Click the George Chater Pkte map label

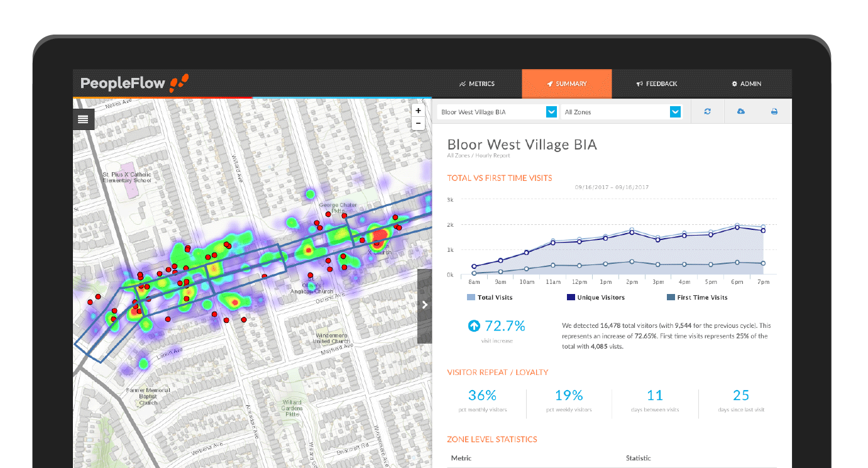click(x=338, y=208)
